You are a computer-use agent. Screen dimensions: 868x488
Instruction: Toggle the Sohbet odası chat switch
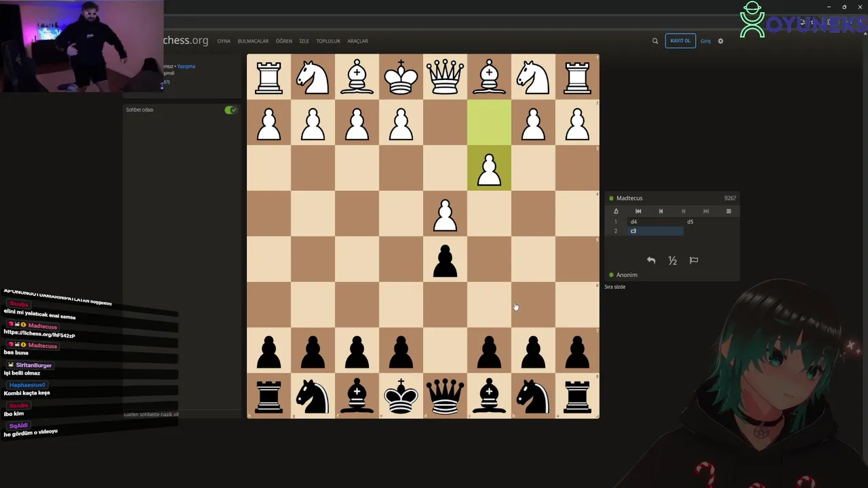(231, 110)
